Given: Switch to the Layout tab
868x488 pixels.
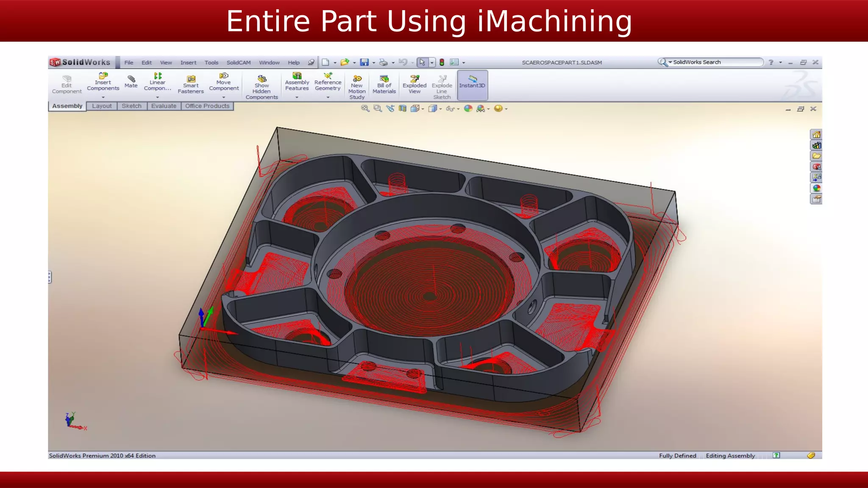Looking at the screenshot, I should coord(102,106).
